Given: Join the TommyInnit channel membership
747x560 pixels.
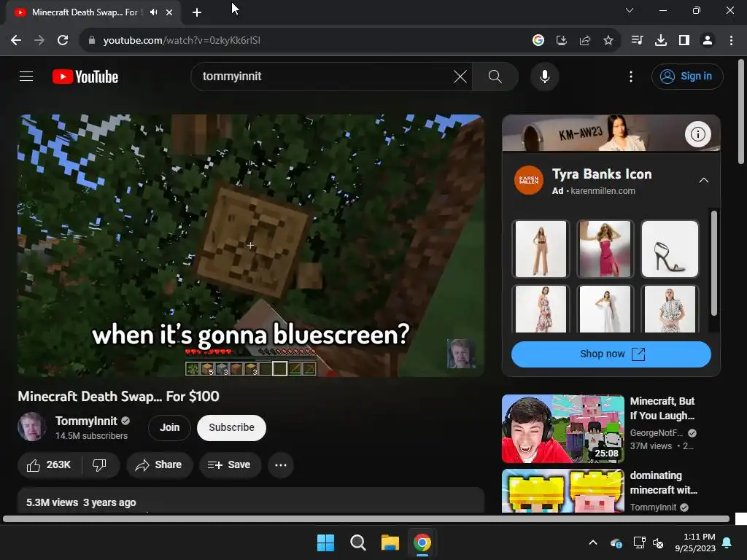Looking at the screenshot, I should pos(169,427).
